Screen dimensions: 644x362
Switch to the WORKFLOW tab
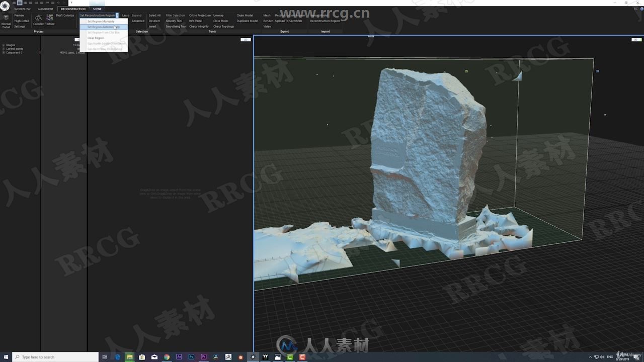22,9
